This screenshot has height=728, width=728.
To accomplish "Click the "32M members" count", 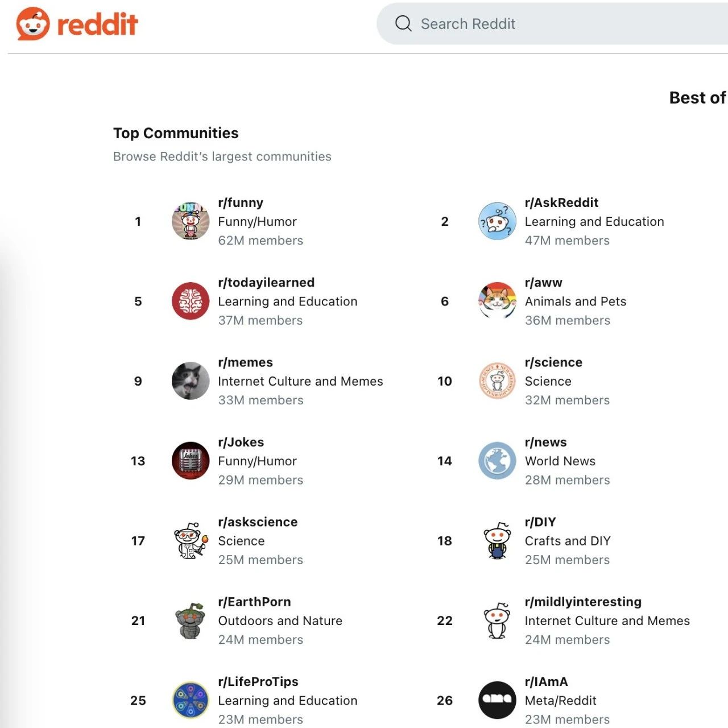I will 567,400.
